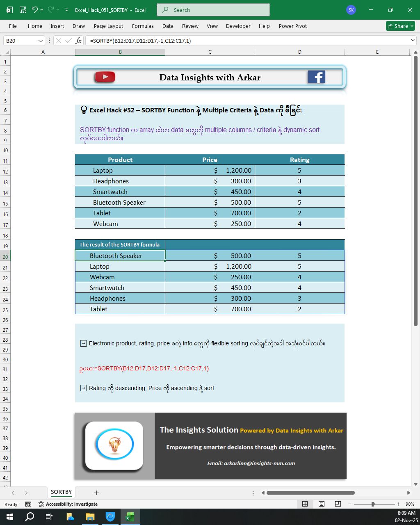Click the Share button
Screen dimensions: 420x525
(x=400, y=26)
